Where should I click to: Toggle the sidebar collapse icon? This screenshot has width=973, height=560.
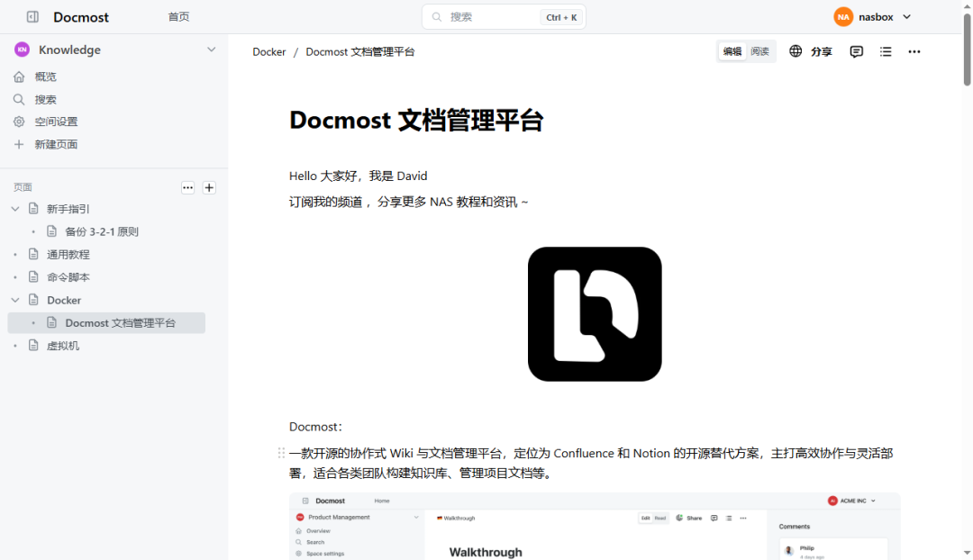(x=32, y=17)
